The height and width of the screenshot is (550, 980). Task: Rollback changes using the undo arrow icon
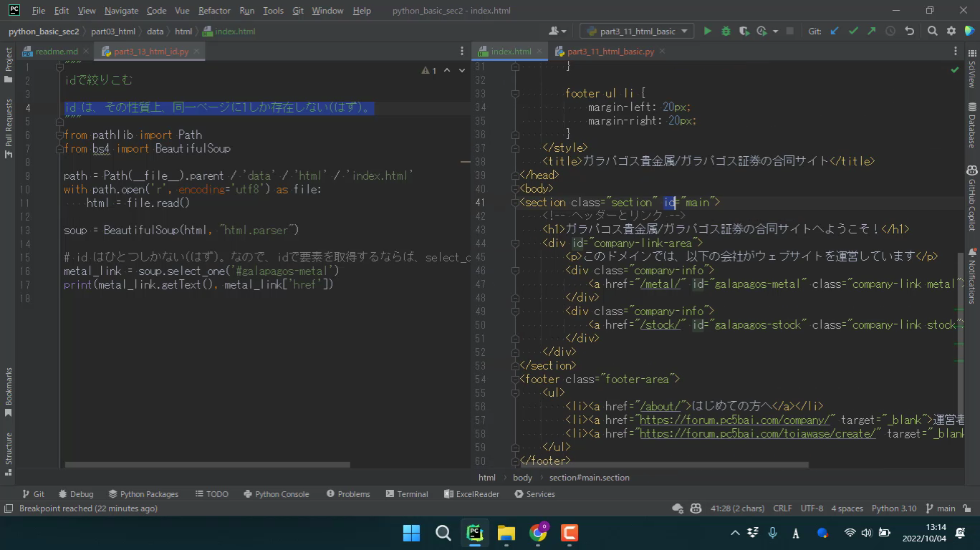pos(909,31)
